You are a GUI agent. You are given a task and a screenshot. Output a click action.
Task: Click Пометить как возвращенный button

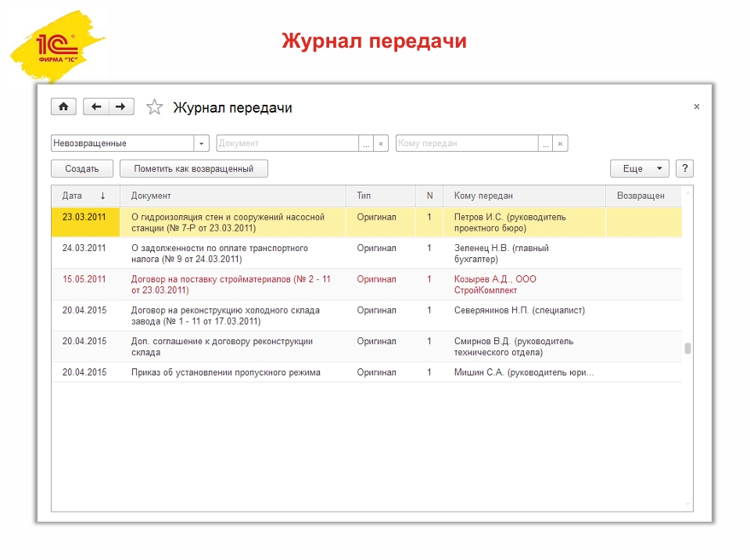click(193, 168)
